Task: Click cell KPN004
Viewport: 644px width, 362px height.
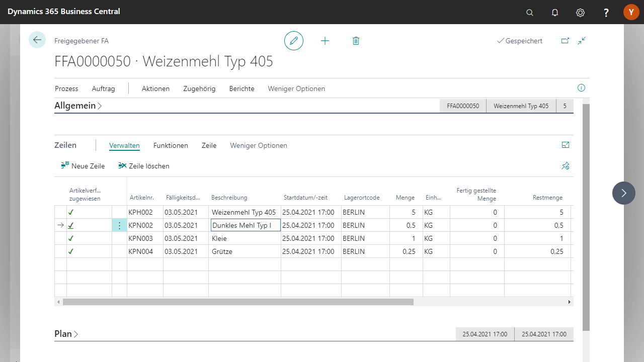Action: tap(145, 251)
